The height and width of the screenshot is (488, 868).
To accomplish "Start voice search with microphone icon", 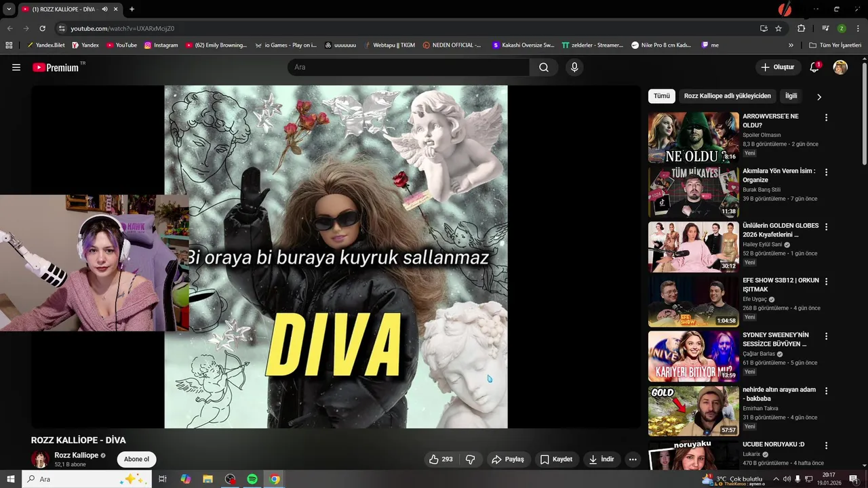I will pyautogui.click(x=574, y=67).
